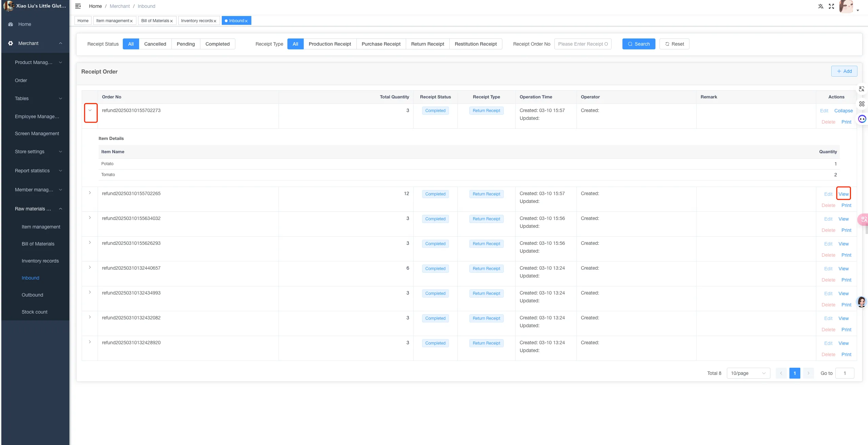Click the Search button

pos(639,44)
